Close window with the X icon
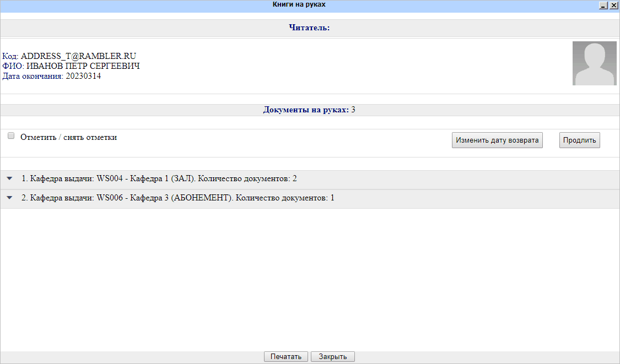Viewport: 620px width, 364px height. [x=613, y=5]
